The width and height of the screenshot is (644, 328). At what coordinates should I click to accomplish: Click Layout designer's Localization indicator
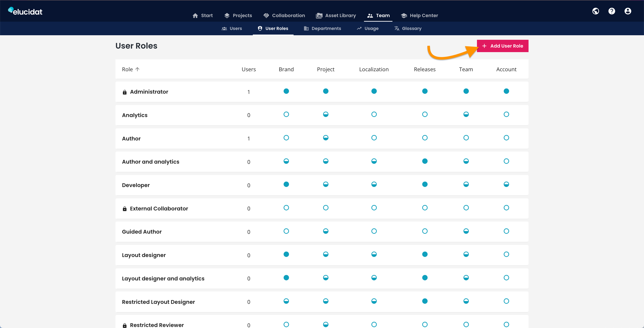click(374, 254)
